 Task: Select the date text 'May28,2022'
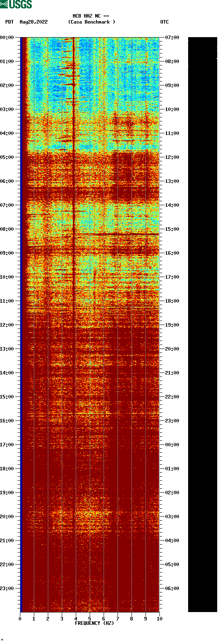tap(33, 22)
